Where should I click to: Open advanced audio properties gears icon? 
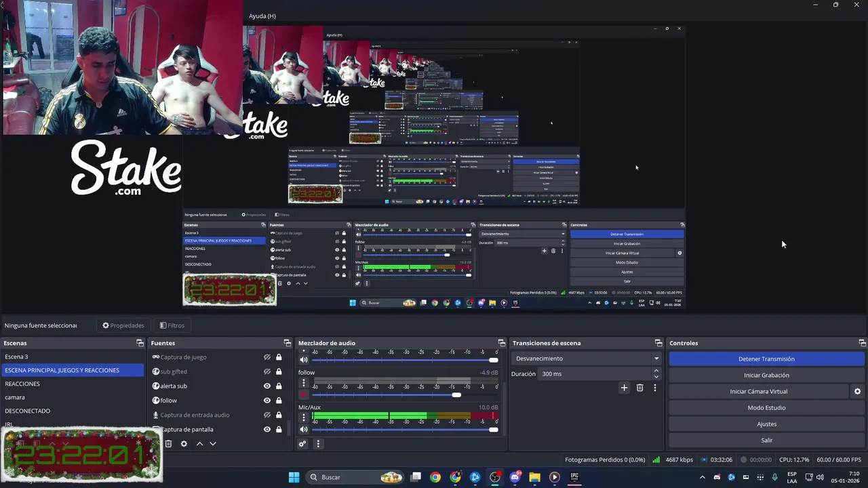click(x=302, y=444)
